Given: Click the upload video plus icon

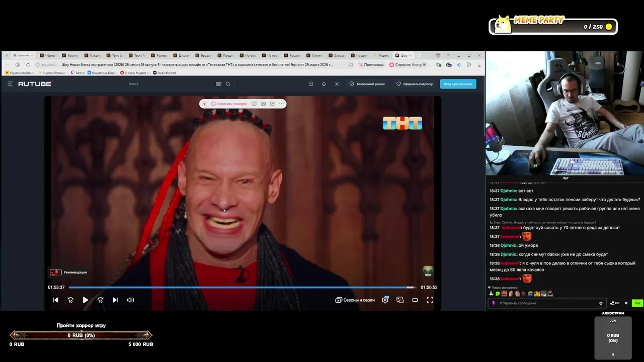Looking at the screenshot, I should (x=311, y=84).
